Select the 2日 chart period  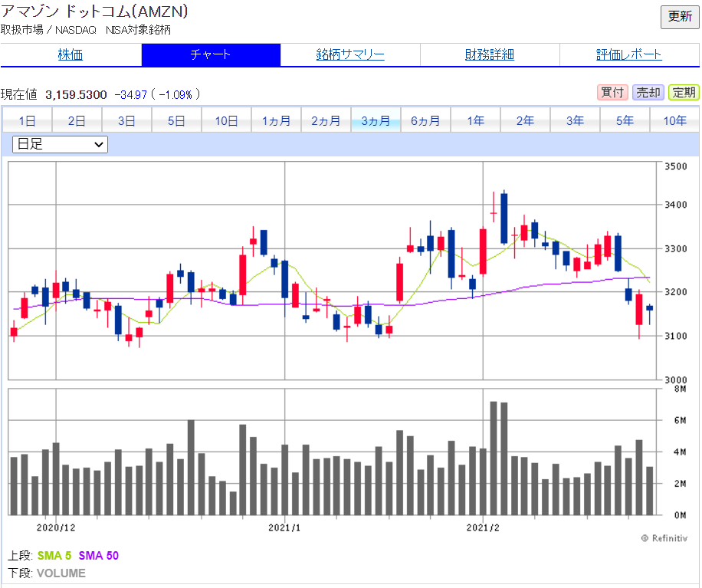tap(77, 120)
